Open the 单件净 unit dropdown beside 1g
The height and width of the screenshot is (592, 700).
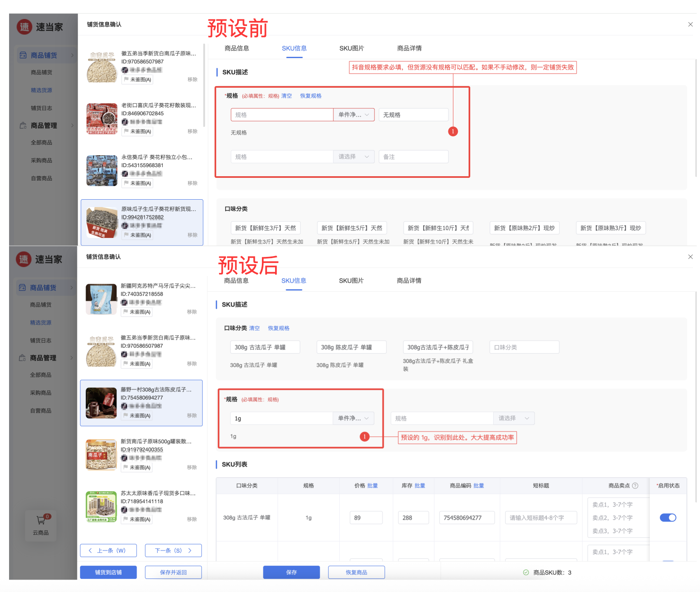pos(353,418)
